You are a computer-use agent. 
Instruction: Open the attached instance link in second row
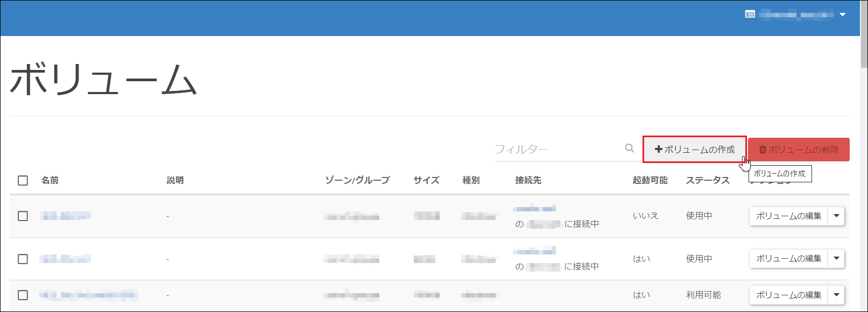tap(534, 251)
